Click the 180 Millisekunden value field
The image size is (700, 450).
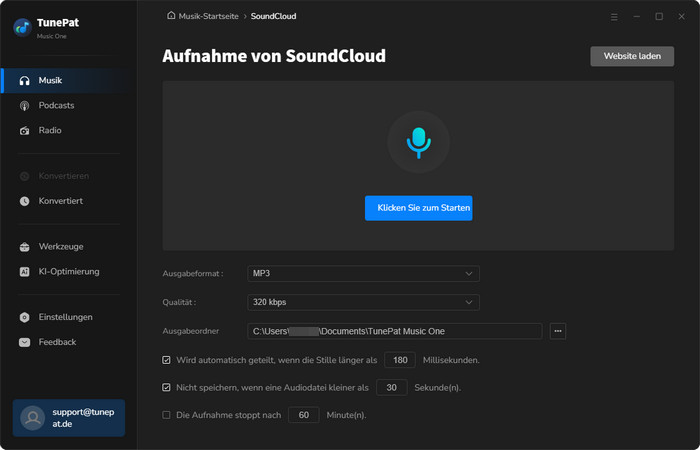[x=400, y=360]
